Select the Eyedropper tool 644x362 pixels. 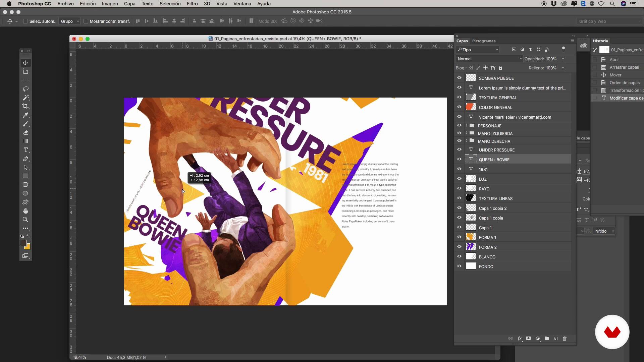[x=25, y=115]
